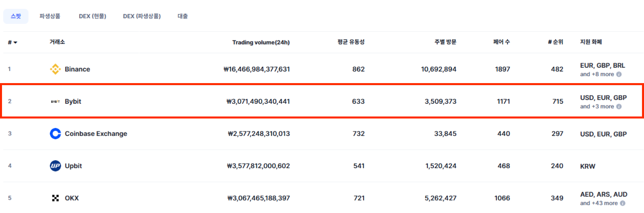Expand 'and +43 more' currencies for OKX

tap(599, 203)
